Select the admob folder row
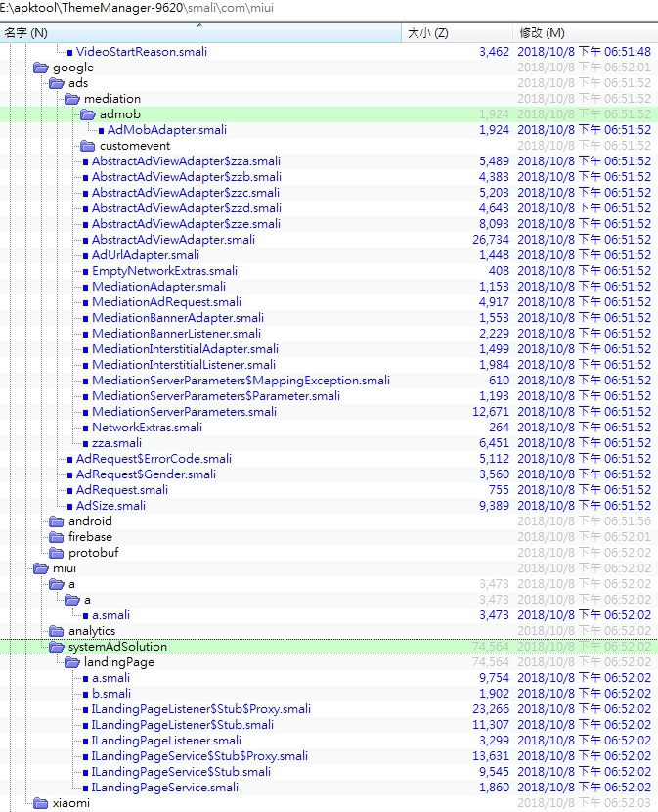Screen dimensions: 658x812 329,113
